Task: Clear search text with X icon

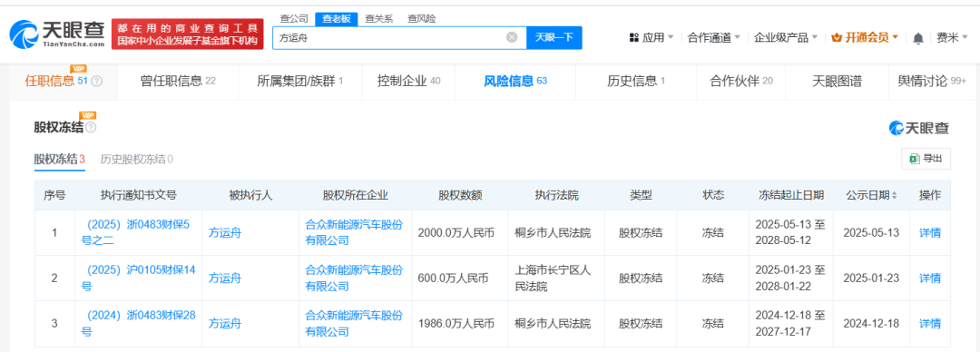Action: click(512, 37)
